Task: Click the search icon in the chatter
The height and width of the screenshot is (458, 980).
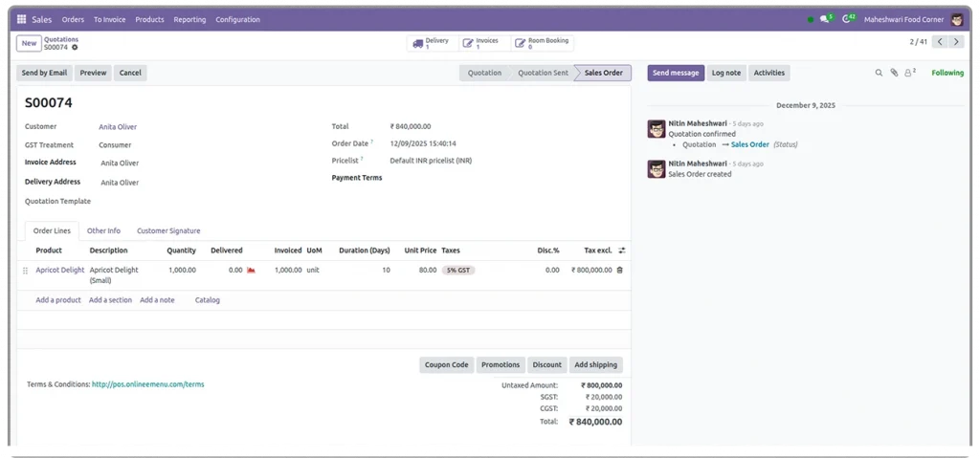Action: click(x=879, y=73)
